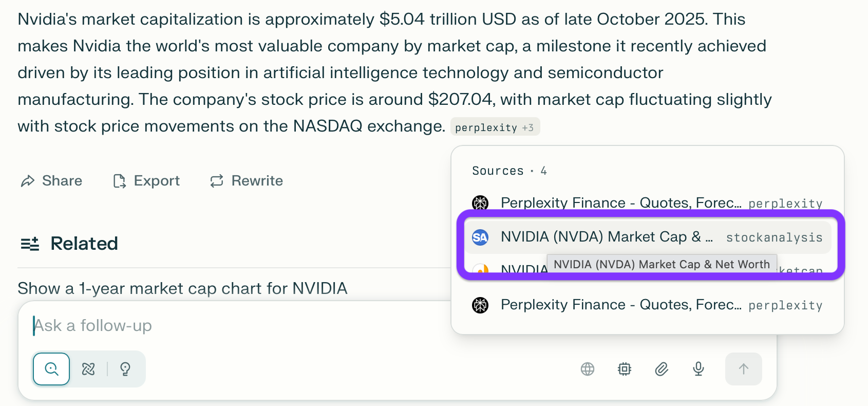Click the Related section icon
Viewport: 868px width, 406px height.
30,244
